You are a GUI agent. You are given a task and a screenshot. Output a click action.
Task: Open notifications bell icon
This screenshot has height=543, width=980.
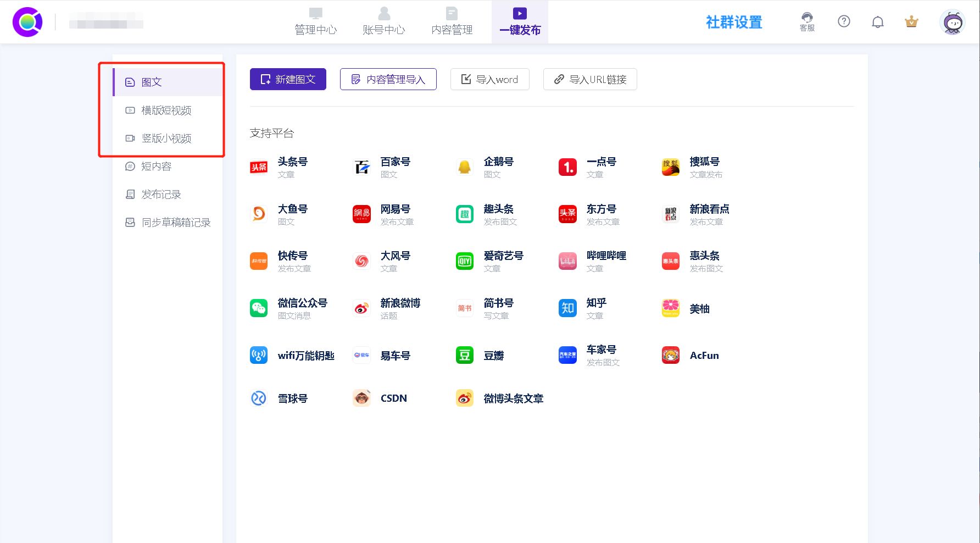click(x=878, y=22)
